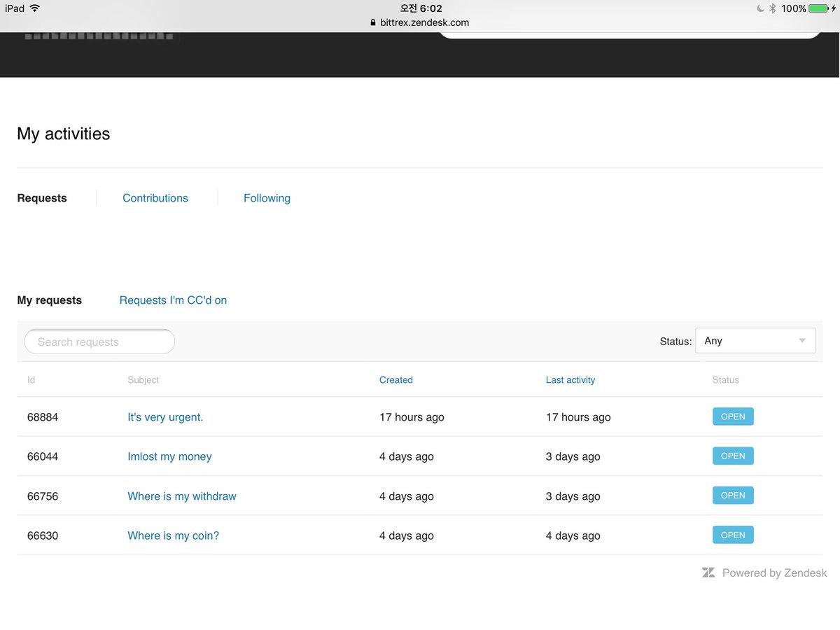
Task: Click the OPEN badge for request 66756
Action: pyautogui.click(x=733, y=496)
